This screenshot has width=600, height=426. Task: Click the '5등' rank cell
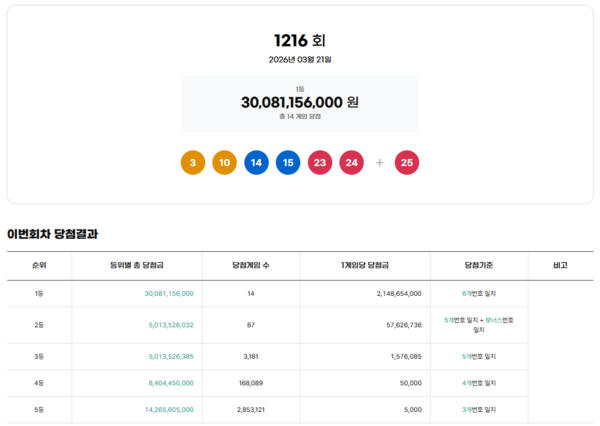(x=39, y=410)
